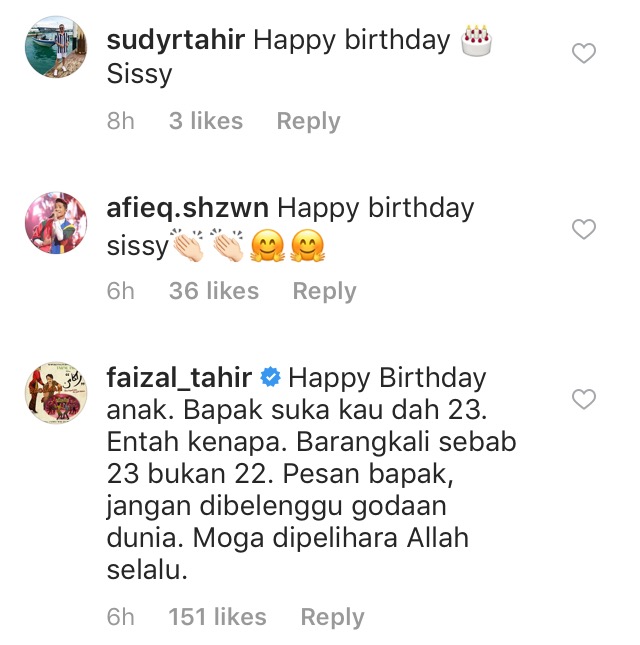Open faizal_tahir's profile picture
640x645 pixels.
pyautogui.click(x=56, y=393)
